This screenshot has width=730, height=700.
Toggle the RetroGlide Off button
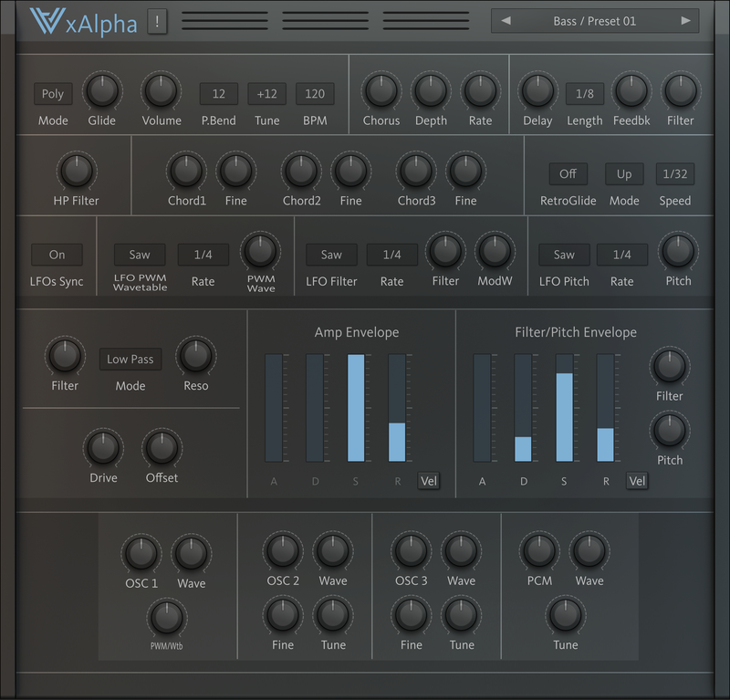pyautogui.click(x=568, y=174)
